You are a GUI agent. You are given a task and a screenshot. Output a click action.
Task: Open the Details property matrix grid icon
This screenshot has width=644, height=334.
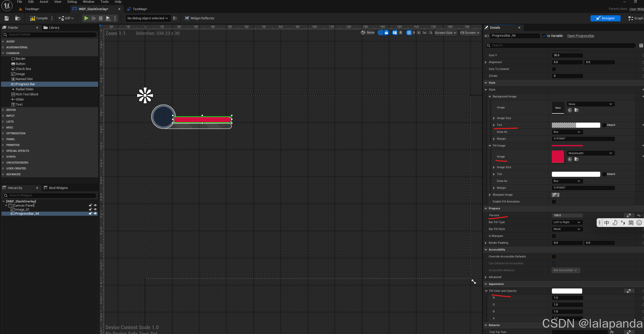click(x=641, y=46)
